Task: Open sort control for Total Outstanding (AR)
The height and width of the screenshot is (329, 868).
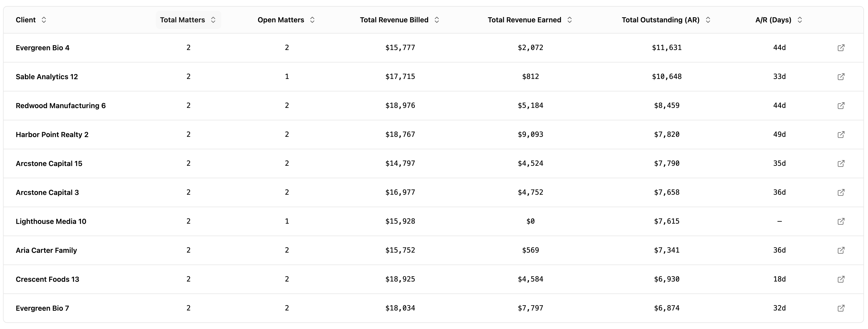Action: (x=708, y=20)
